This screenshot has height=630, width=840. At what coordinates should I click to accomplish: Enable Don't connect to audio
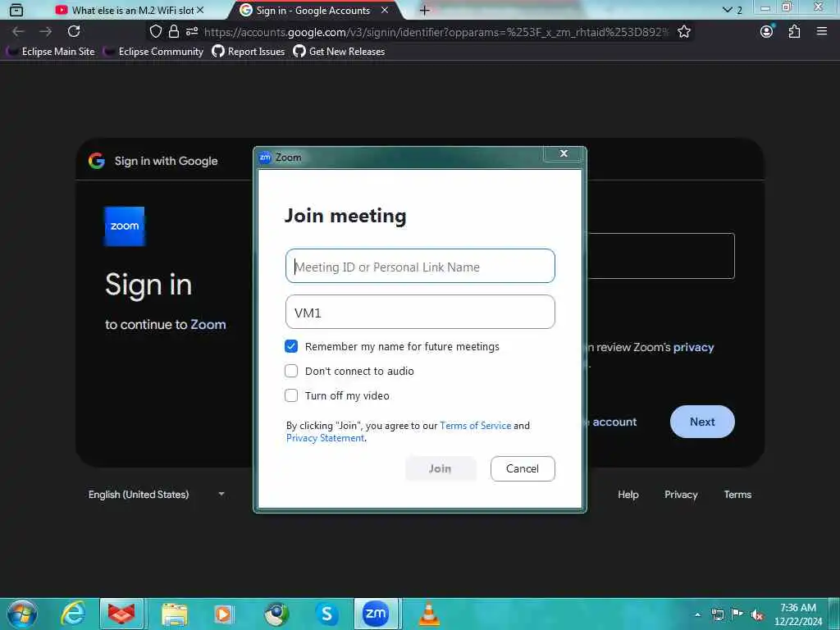point(291,371)
